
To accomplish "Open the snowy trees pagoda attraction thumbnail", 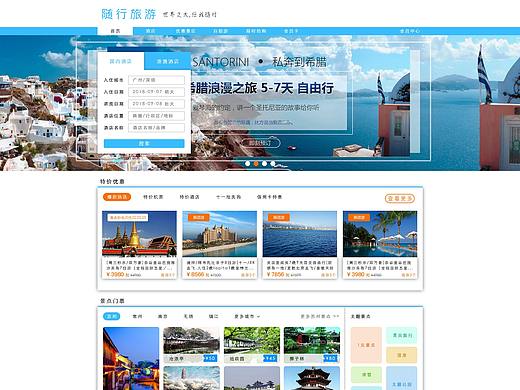I will point(192,378).
